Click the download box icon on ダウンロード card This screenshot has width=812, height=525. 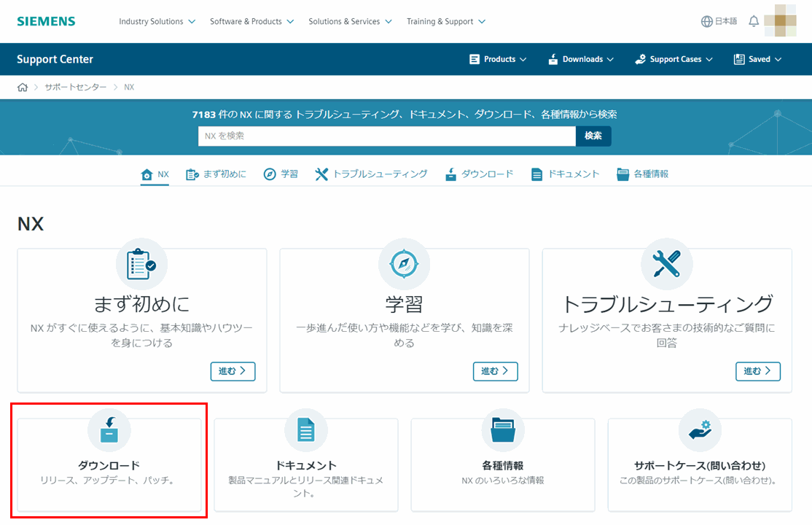109,430
